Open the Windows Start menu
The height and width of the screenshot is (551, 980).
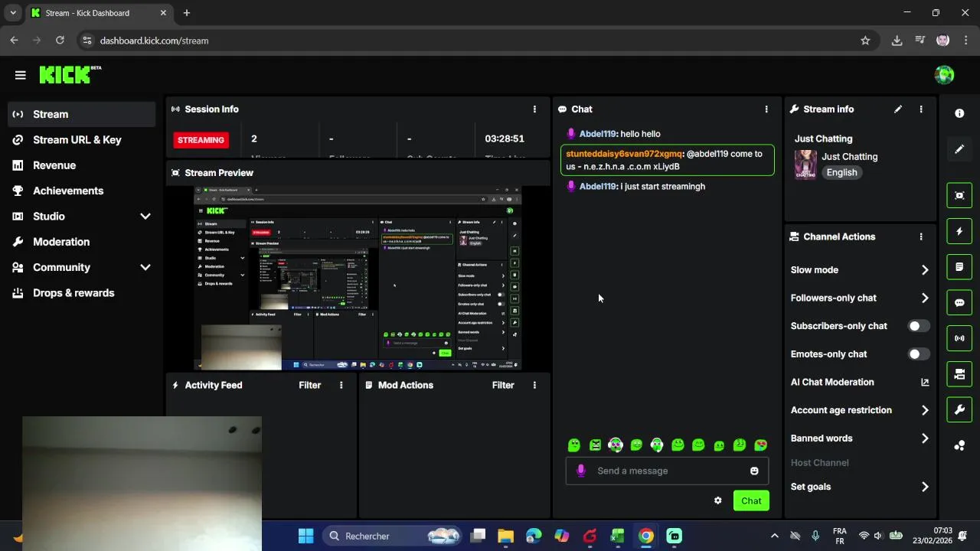(x=305, y=536)
